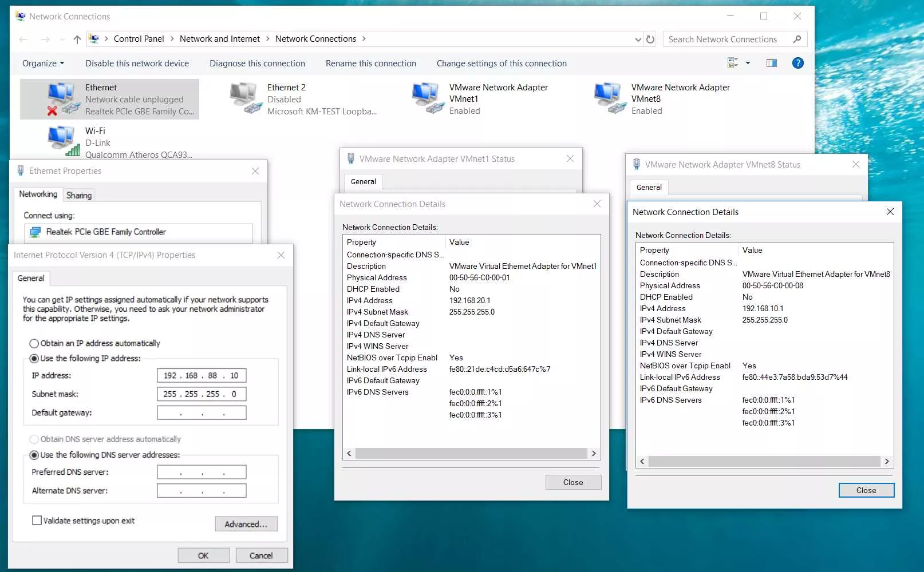Image resolution: width=924 pixels, height=572 pixels.
Task: Select VMnet8 IPv4 Address 192.168.10.1
Action: (763, 309)
